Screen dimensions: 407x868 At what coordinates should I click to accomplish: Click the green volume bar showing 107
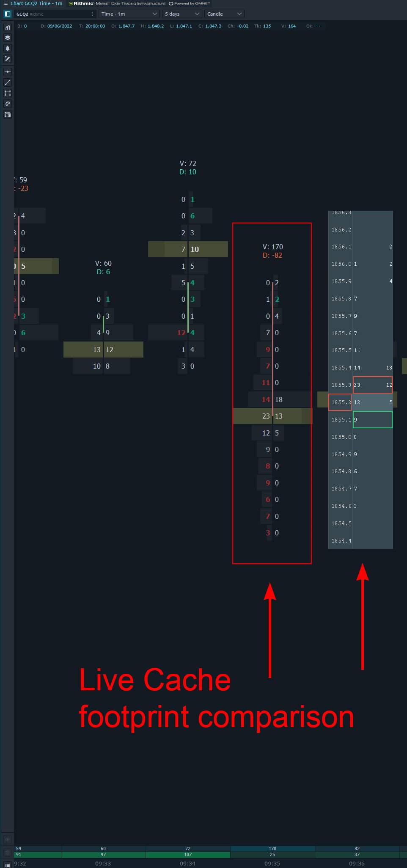pos(188,854)
